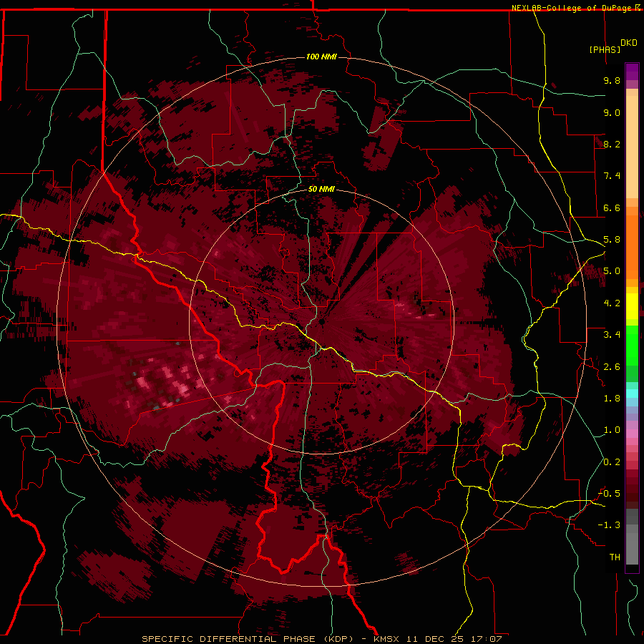This screenshot has width=644, height=644.
Task: Click the [PHAS] legend label
Action: click(x=605, y=49)
